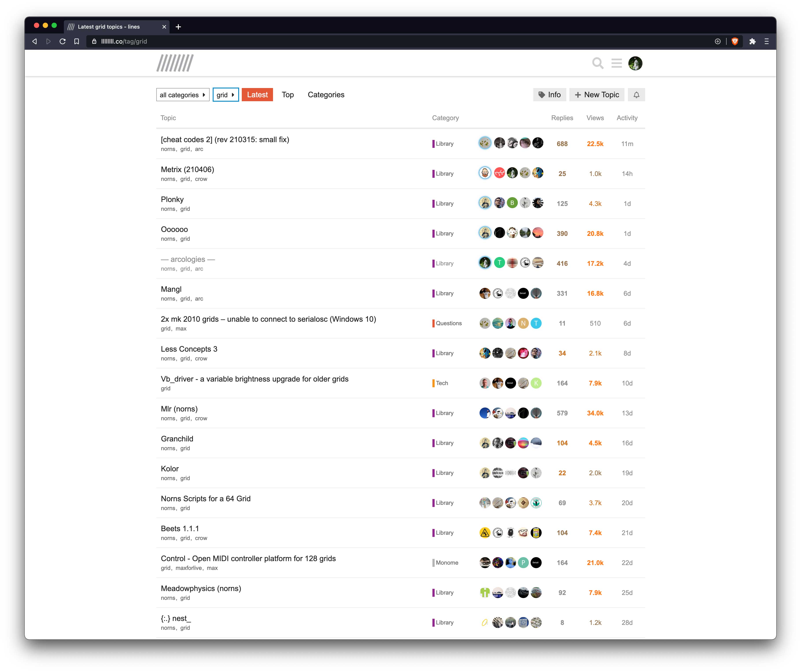Click the max tag under serialosc topic
The width and height of the screenshot is (801, 672).
click(x=181, y=329)
